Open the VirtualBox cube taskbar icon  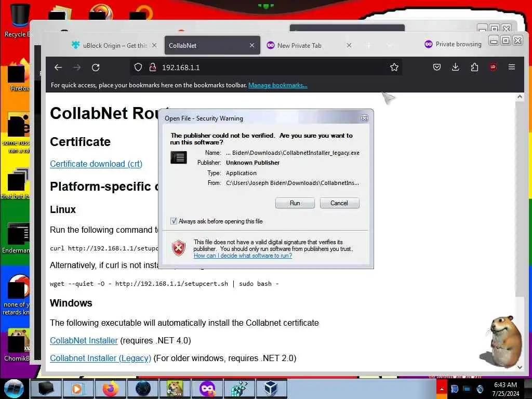tap(271, 389)
